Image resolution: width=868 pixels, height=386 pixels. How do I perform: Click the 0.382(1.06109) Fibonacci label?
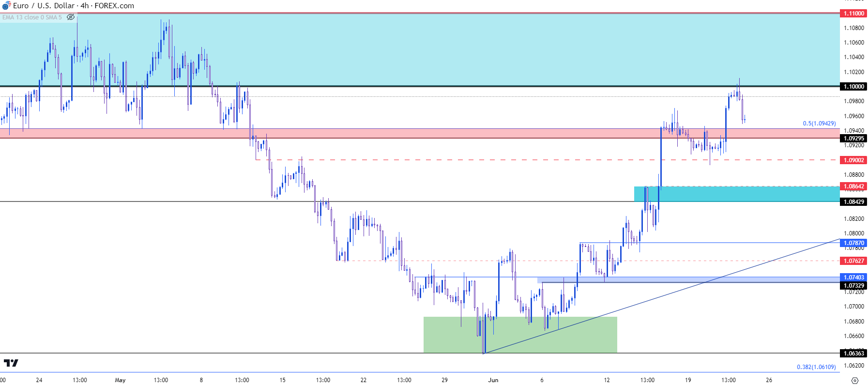coord(816,367)
